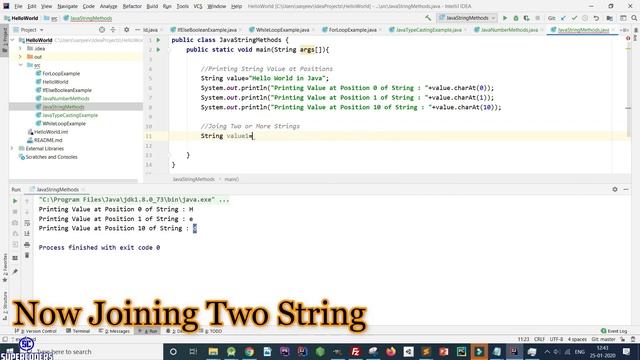Start debugging with the toolbar bug icon
This screenshot has width=640, height=360.
(516, 18)
